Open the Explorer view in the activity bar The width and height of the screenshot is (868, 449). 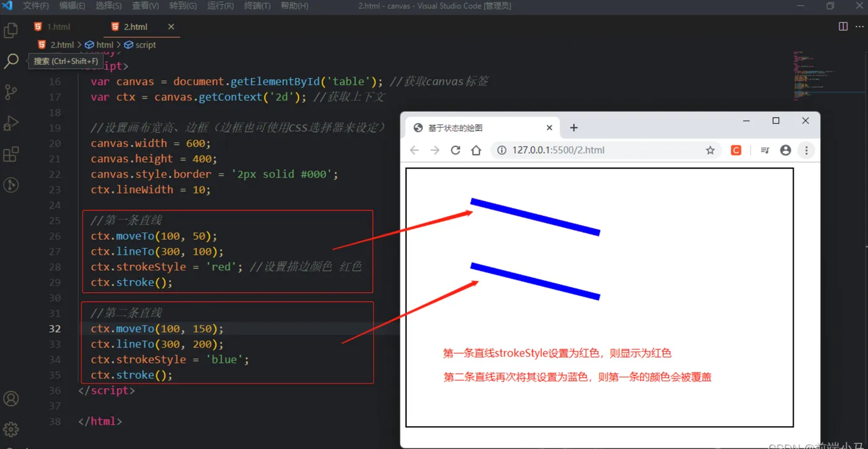pos(11,30)
